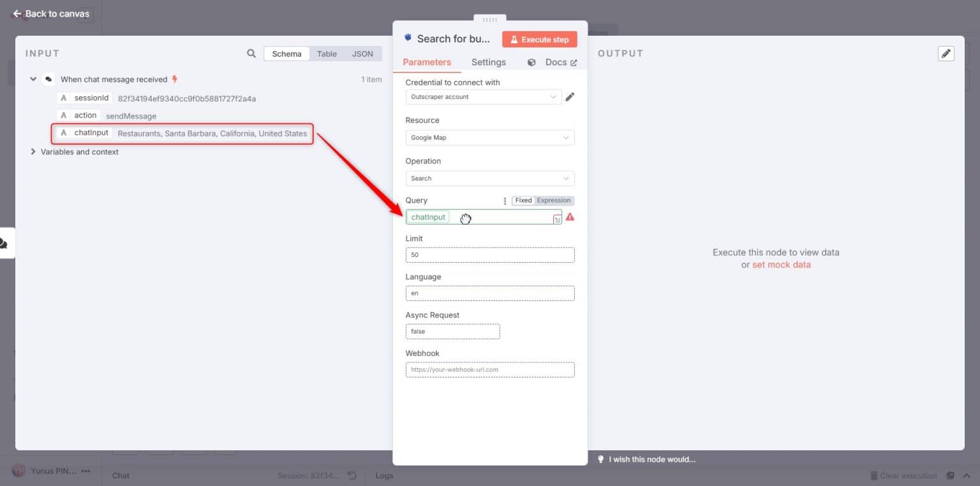980x486 pixels.
Task: Click the pop-out icon next to Logs collapse arrow
Action: click(950, 475)
